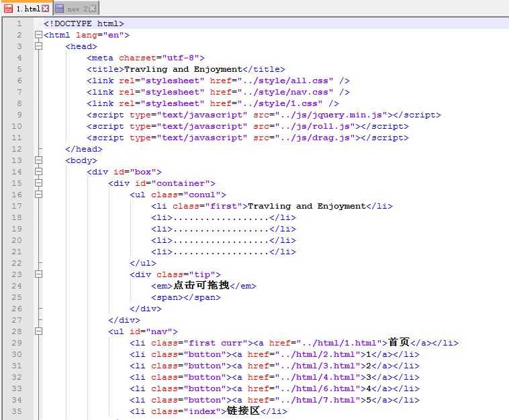The image size is (509, 420).
Task: Click the red unsaved disk icon on 1.html tab
Action: click(x=9, y=9)
